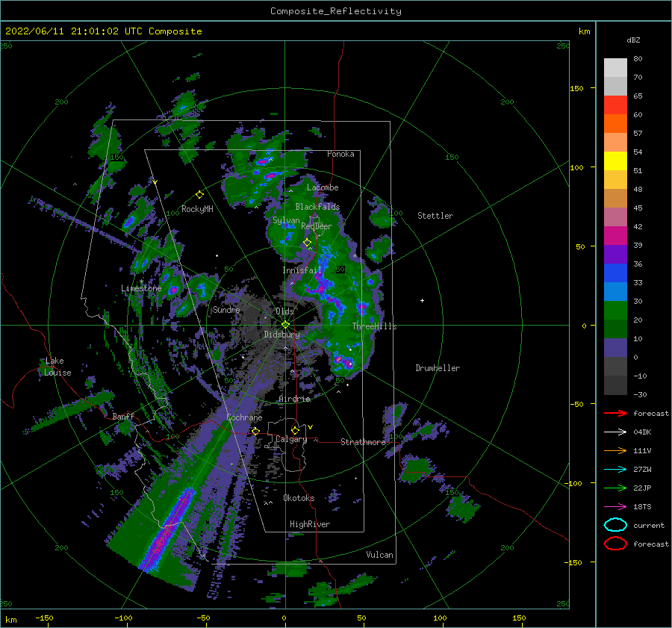This screenshot has width=672, height=628.
Task: Select the yellow diamond marker above Calgary
Action: tap(295, 430)
